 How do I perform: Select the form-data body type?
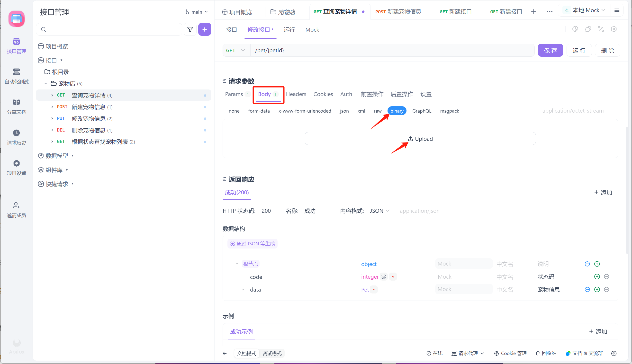point(259,111)
